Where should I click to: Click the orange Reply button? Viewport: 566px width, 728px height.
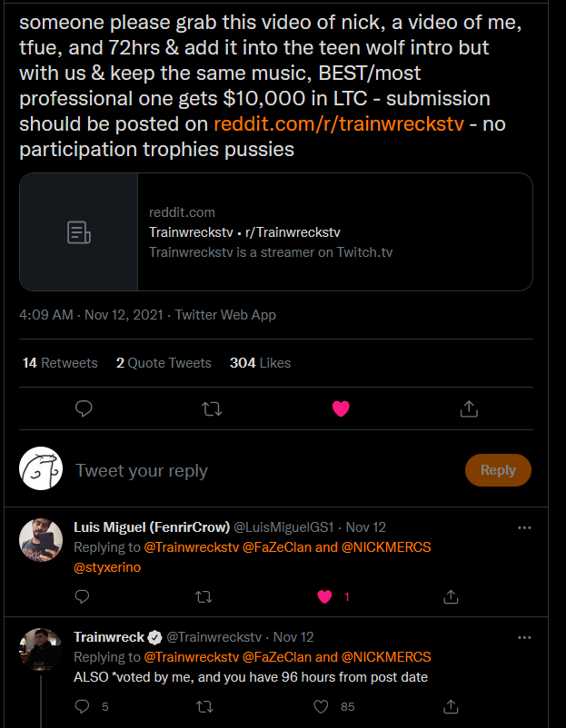click(498, 470)
